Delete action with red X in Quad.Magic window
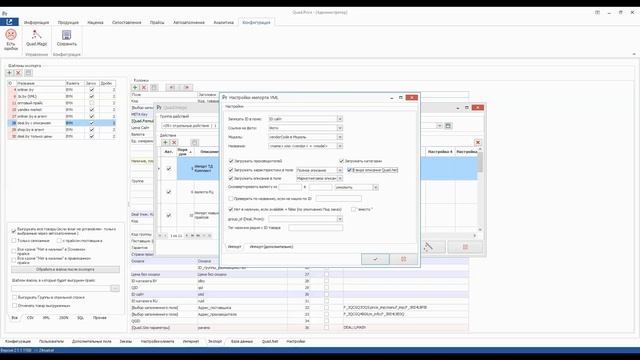The height and width of the screenshot is (360, 640). [x=174, y=142]
